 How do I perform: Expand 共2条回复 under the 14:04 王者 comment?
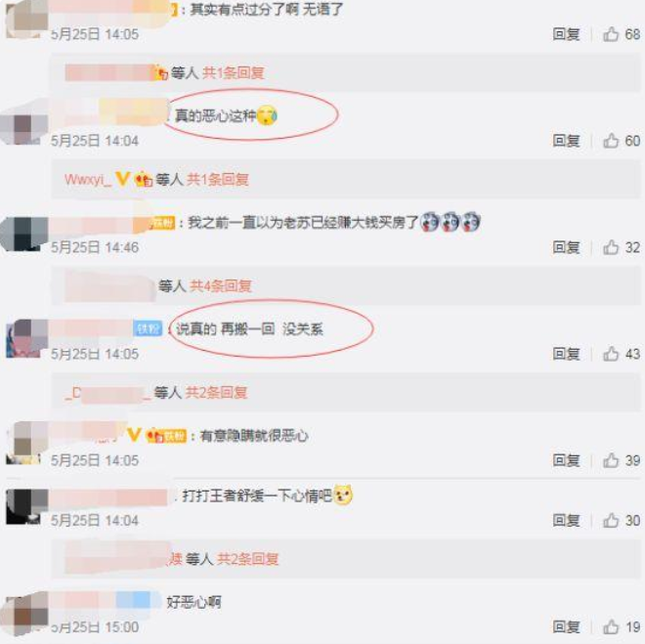pyautogui.click(x=247, y=559)
